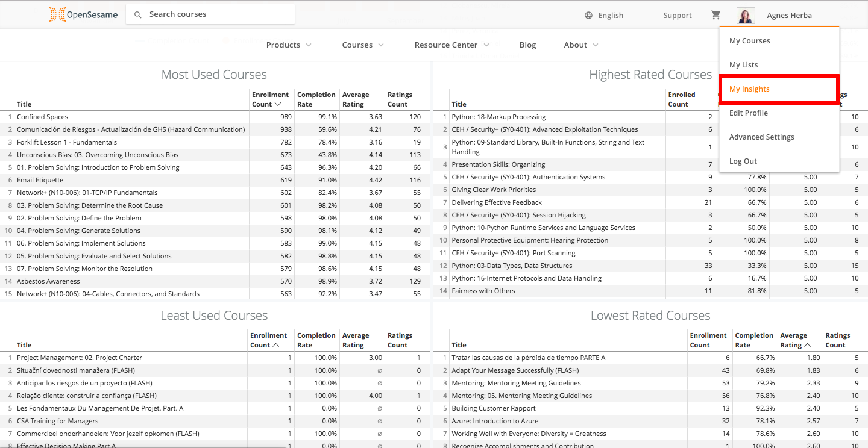868x448 pixels.
Task: Click the search magnifier icon
Action: (x=138, y=14)
